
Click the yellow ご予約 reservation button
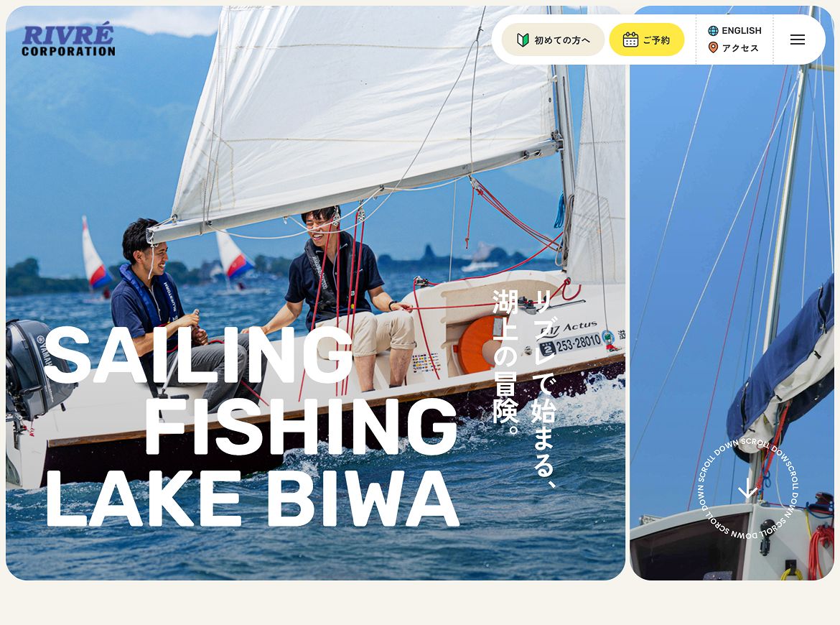pos(647,40)
